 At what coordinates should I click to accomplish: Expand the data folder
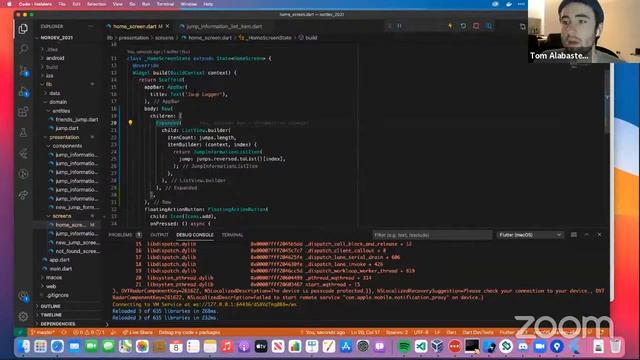click(x=54, y=93)
